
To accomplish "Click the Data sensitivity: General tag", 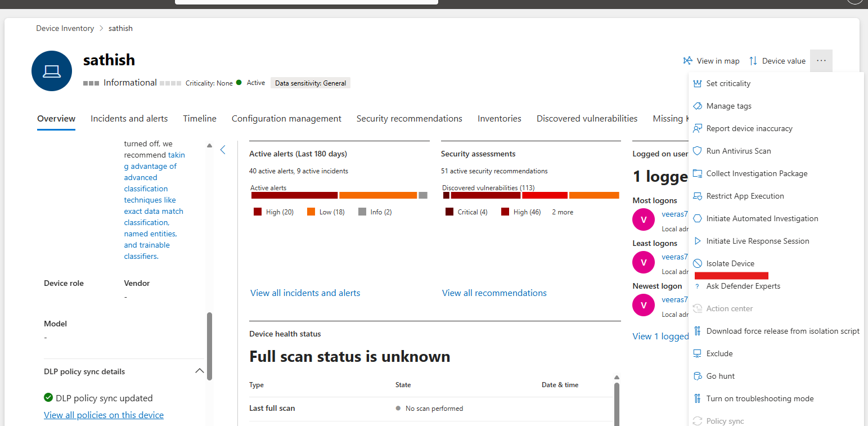I will (x=311, y=83).
